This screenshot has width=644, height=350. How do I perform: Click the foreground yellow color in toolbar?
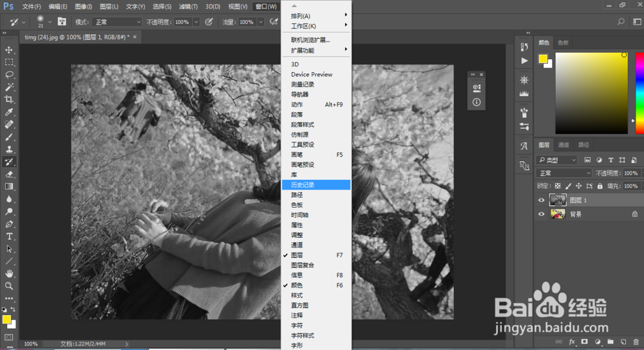(x=6, y=320)
